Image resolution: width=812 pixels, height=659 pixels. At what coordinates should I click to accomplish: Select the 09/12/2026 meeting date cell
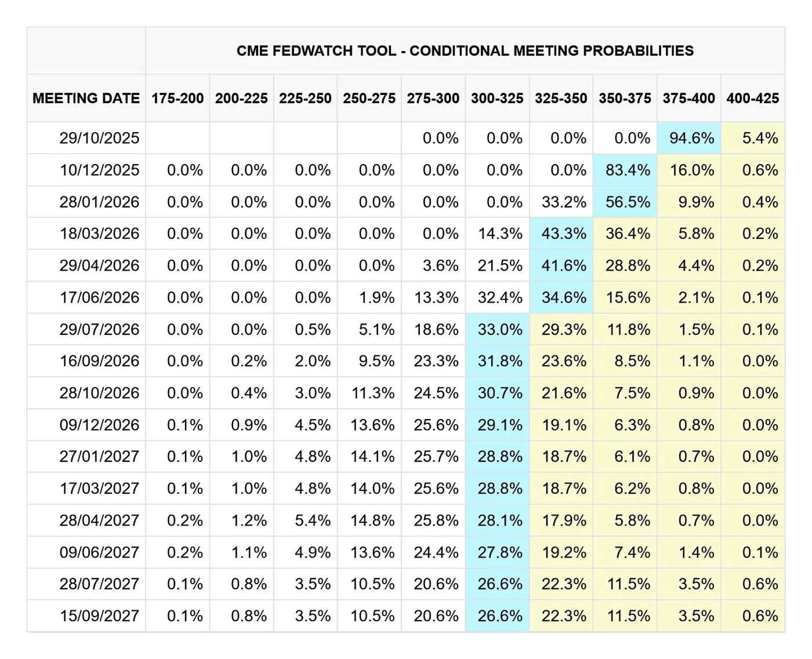[x=99, y=425]
